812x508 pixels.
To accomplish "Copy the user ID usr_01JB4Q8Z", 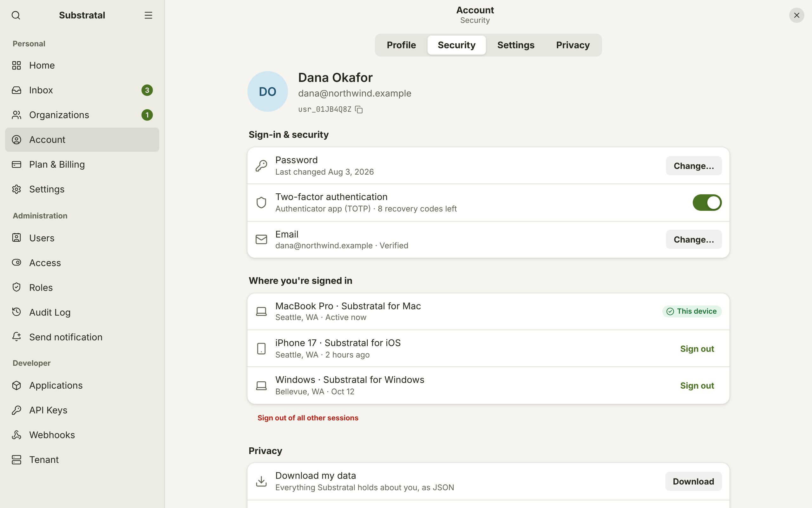I will pyautogui.click(x=359, y=110).
